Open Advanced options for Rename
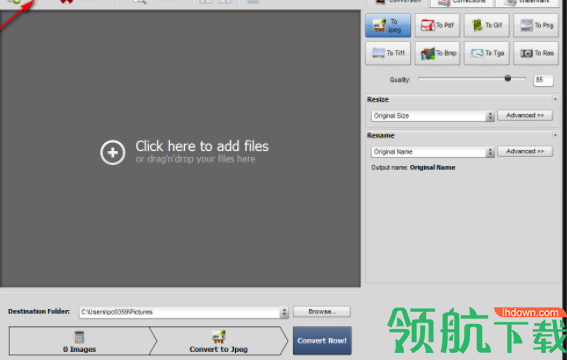Screen dimensions: 567x360 coord(525,151)
